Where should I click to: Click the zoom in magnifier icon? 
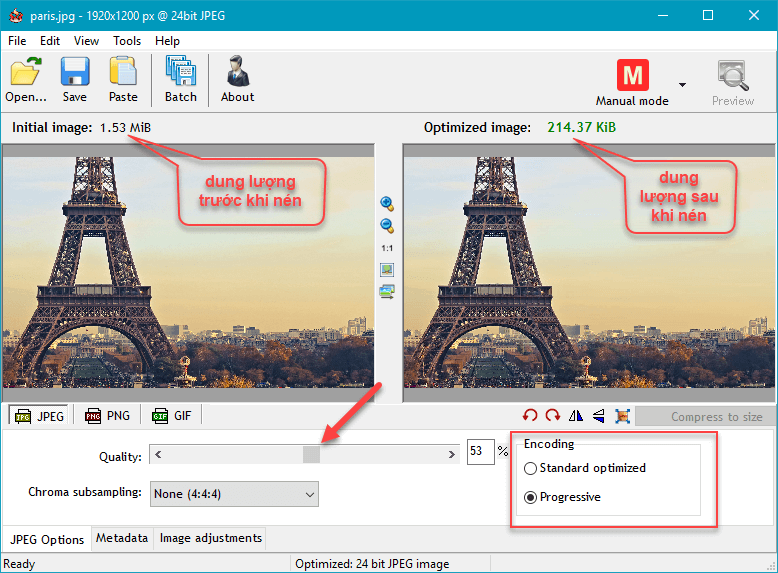[387, 203]
